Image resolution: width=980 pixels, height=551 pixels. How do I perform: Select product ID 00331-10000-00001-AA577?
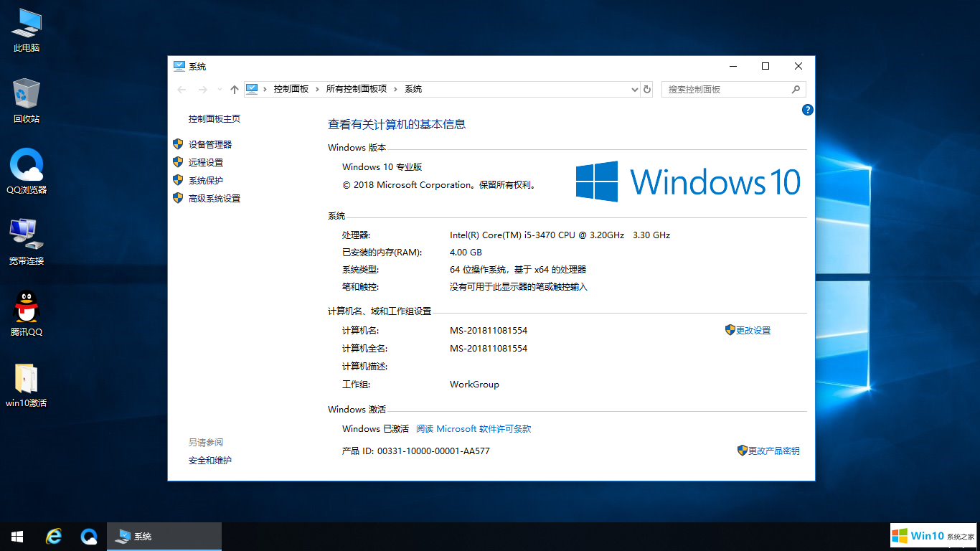point(433,451)
